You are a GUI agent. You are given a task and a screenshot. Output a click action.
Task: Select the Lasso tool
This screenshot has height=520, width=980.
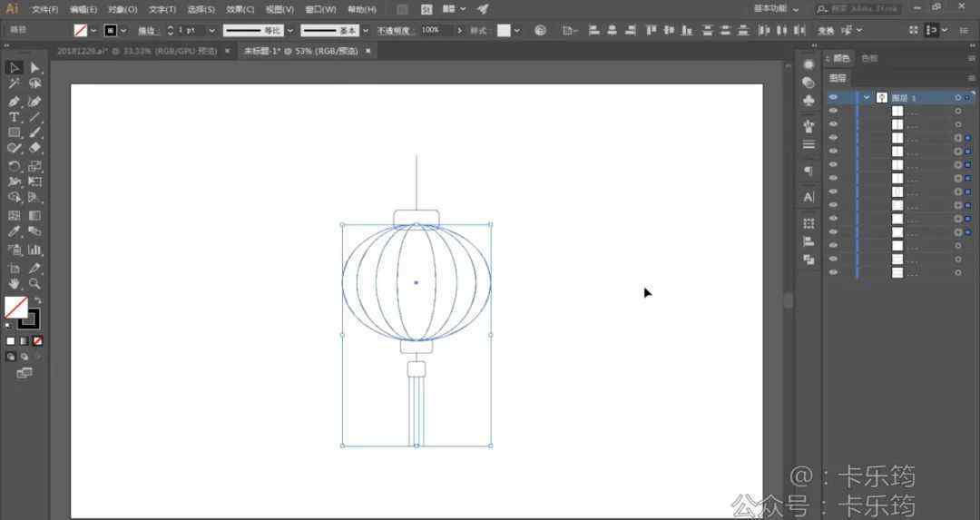pos(35,83)
